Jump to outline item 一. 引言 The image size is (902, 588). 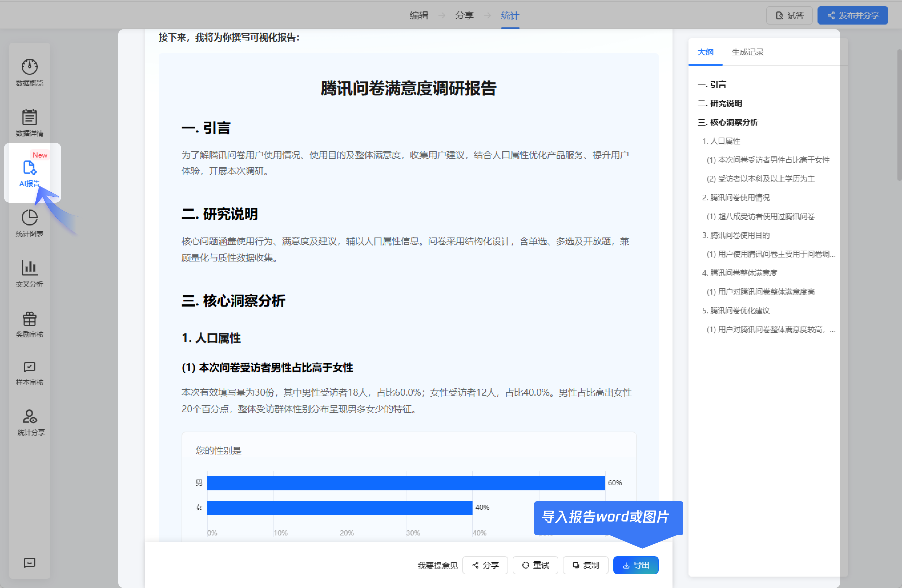[712, 84]
